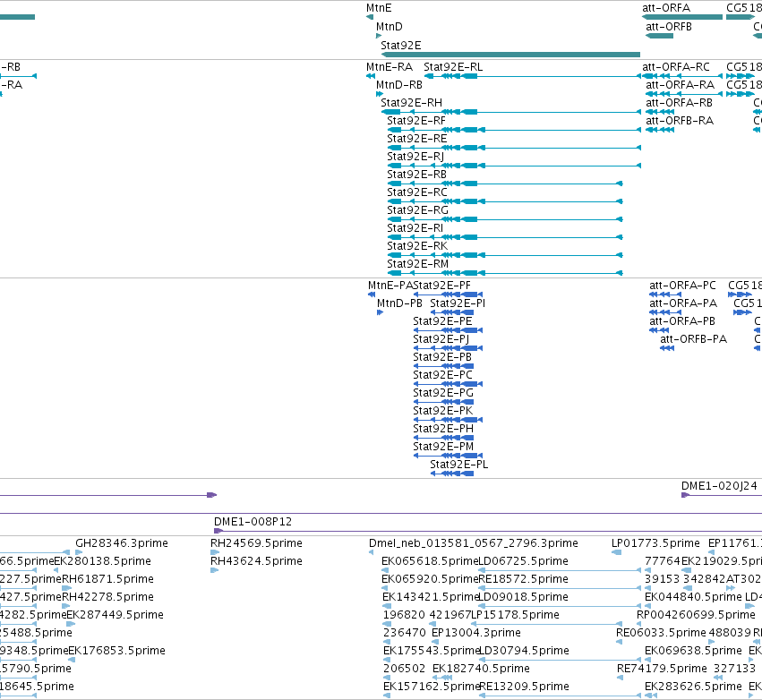
Task: Click the Stat92E-PC protein label
Action: [x=442, y=375]
